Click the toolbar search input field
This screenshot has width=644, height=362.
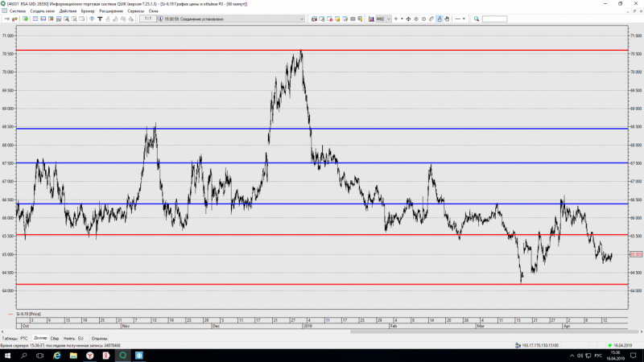494,19
